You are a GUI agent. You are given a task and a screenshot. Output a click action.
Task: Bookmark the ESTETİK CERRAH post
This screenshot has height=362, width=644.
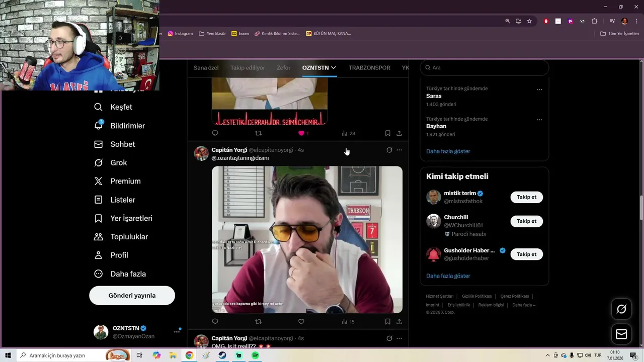(387, 133)
